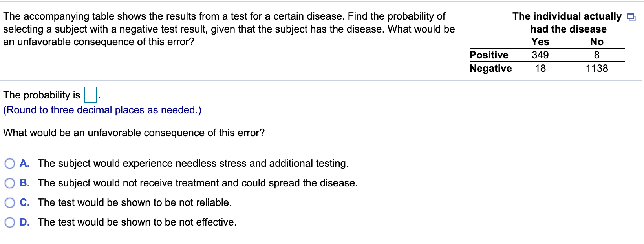The height and width of the screenshot is (244, 644).
Task: Click the needless stress and additional testing answer text
Action: (193, 163)
